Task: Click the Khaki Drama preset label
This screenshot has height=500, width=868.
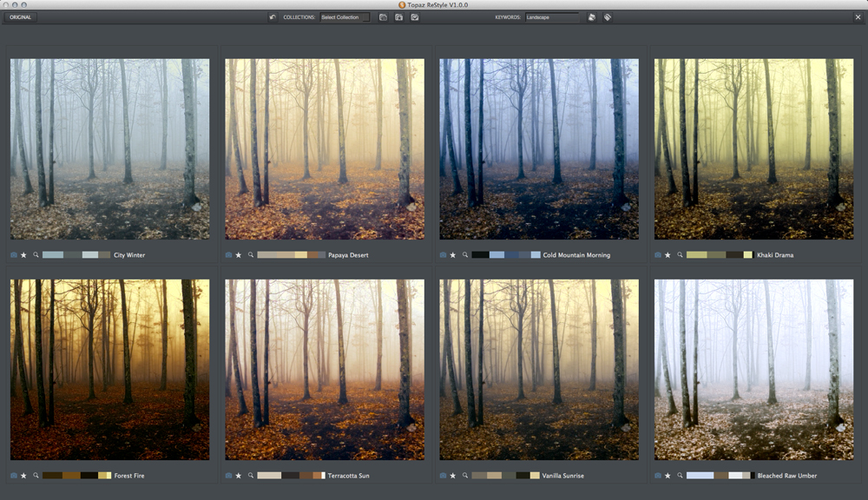Action: click(x=775, y=255)
